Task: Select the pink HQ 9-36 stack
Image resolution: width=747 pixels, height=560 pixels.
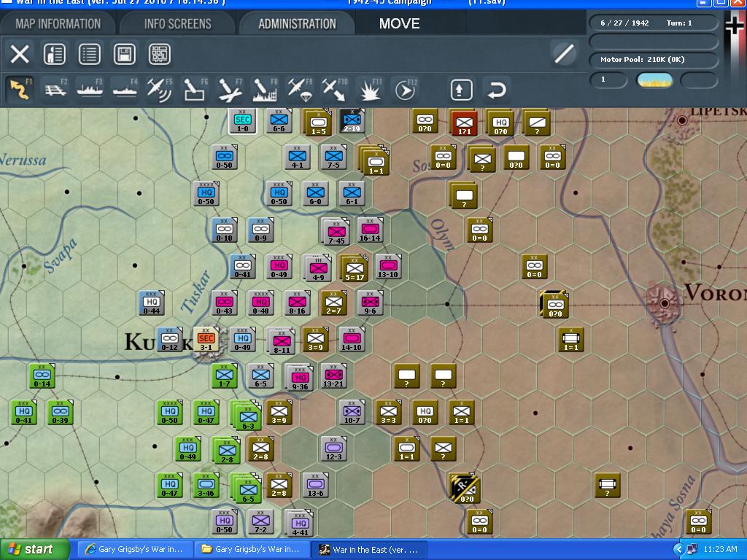Action: coord(299,378)
